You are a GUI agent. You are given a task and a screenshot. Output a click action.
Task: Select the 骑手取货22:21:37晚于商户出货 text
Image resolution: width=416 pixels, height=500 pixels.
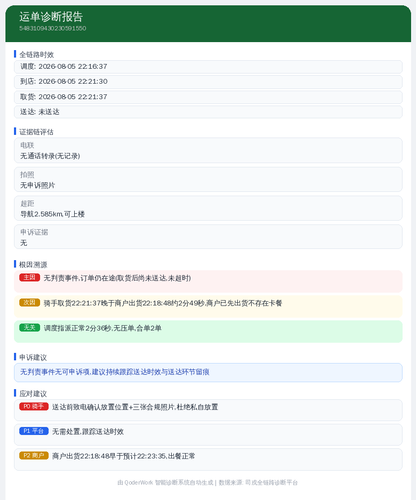[163, 303]
